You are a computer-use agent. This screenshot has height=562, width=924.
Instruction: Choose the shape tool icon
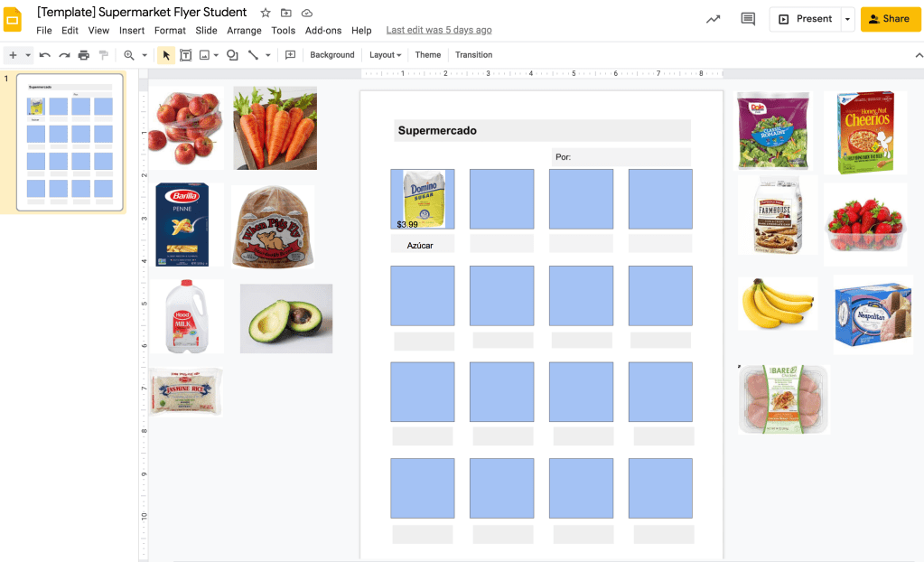coord(232,55)
